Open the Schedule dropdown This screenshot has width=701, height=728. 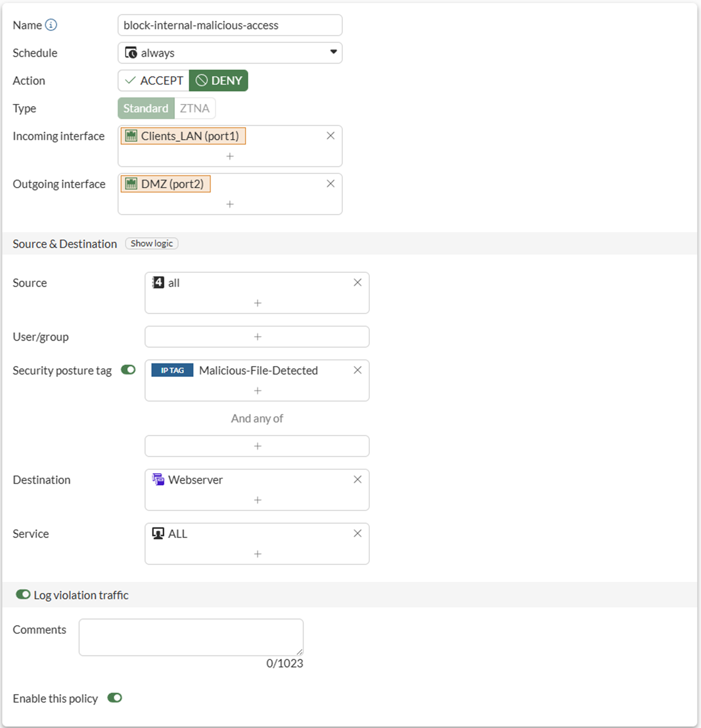(x=230, y=53)
